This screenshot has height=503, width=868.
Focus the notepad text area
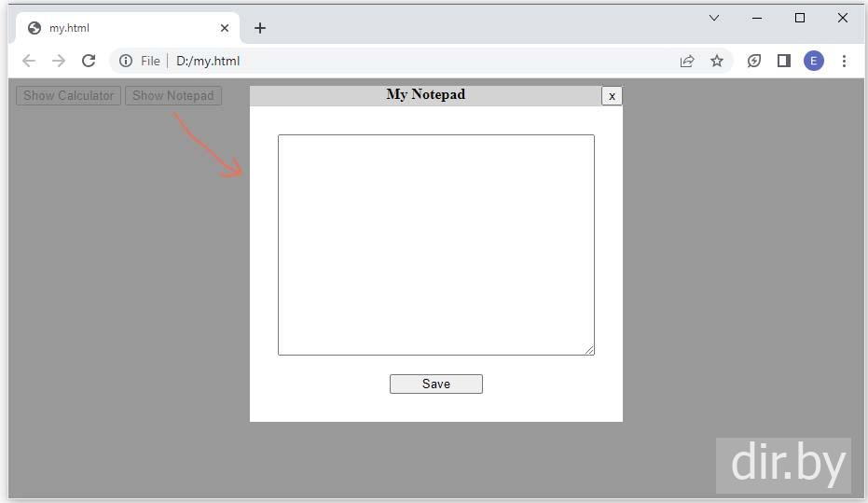click(x=436, y=245)
